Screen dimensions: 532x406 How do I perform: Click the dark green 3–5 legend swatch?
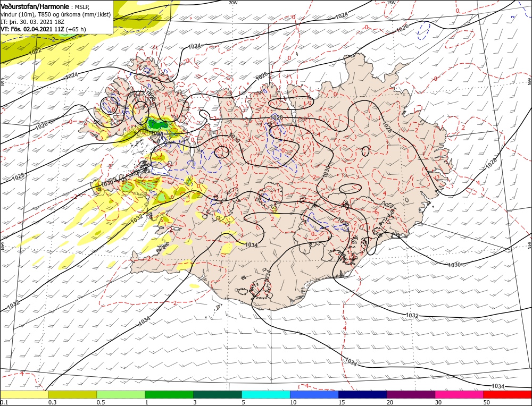coord(218,394)
